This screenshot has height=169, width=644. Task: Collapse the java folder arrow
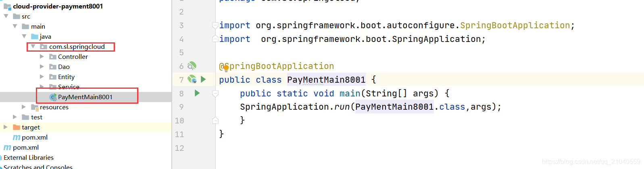pos(24,36)
